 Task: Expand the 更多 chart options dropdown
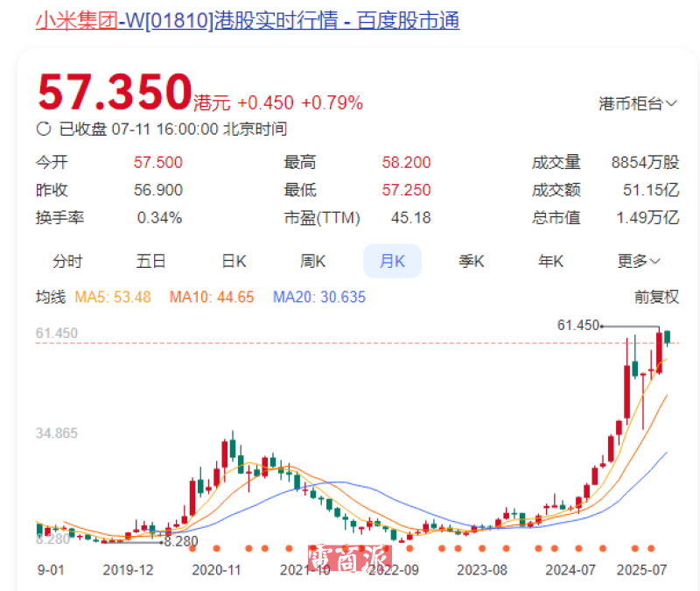(639, 261)
